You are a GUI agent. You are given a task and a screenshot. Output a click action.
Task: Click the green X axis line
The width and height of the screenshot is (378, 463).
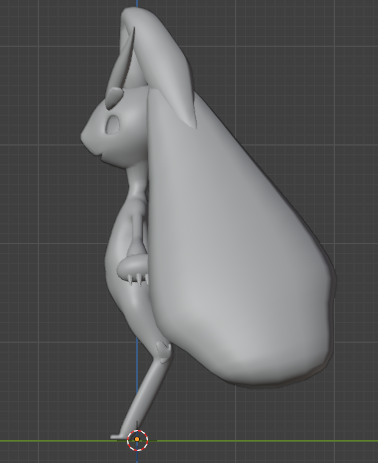[x=267, y=441]
